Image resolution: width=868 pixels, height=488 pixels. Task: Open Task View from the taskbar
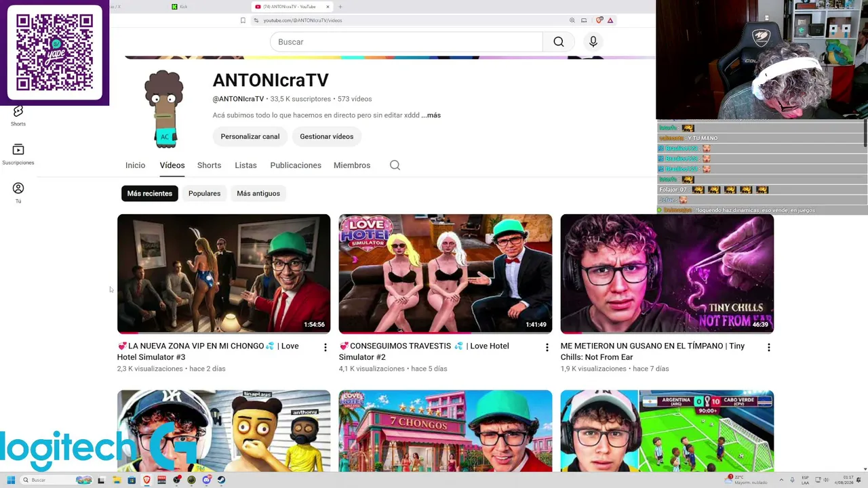tap(102, 480)
